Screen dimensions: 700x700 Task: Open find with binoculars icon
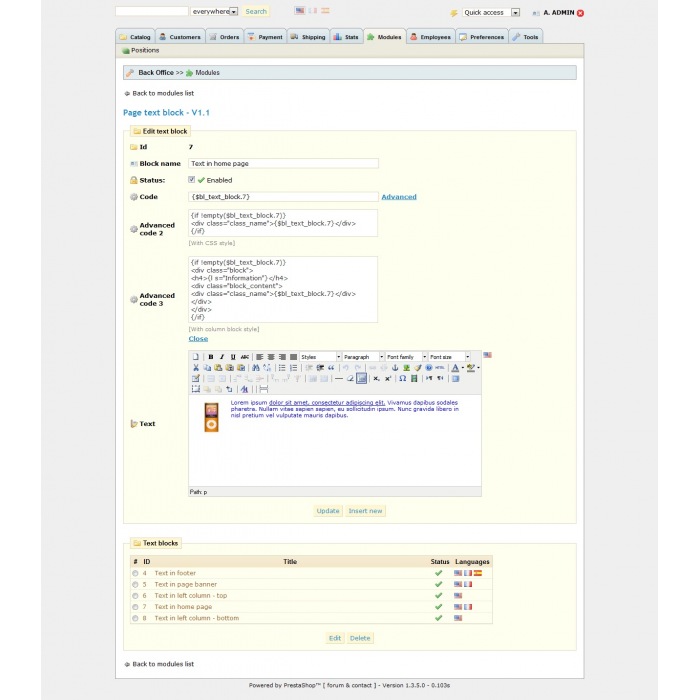coord(256,367)
